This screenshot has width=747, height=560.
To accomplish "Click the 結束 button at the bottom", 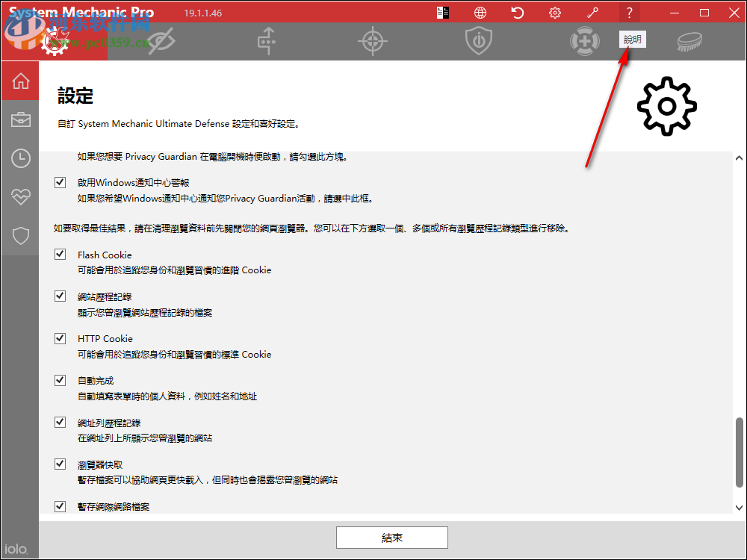I will [392, 537].
